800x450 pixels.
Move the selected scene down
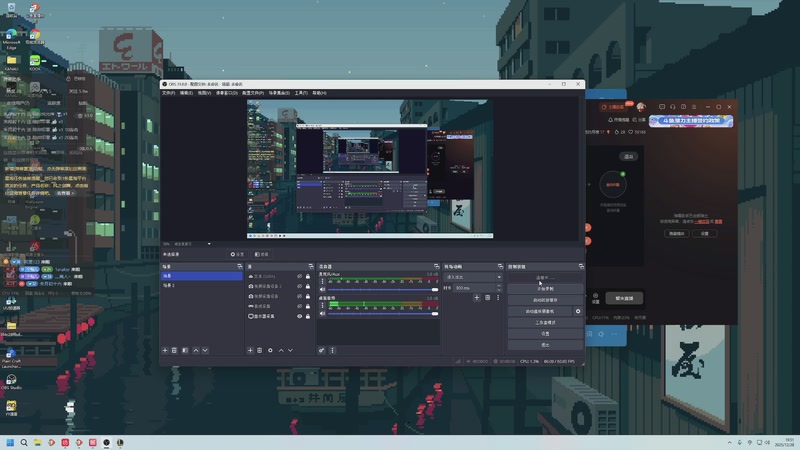[205, 351]
